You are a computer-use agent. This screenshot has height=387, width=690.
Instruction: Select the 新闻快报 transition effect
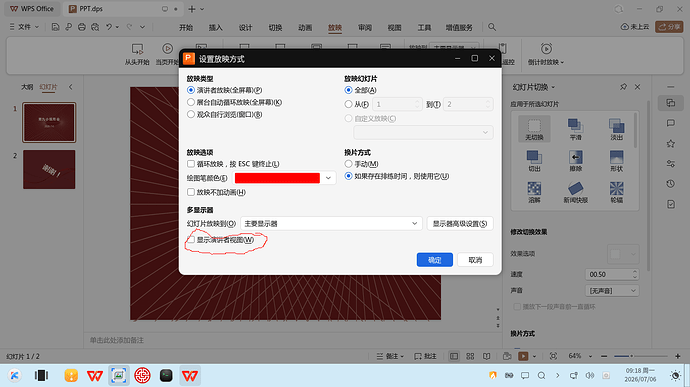coord(576,192)
